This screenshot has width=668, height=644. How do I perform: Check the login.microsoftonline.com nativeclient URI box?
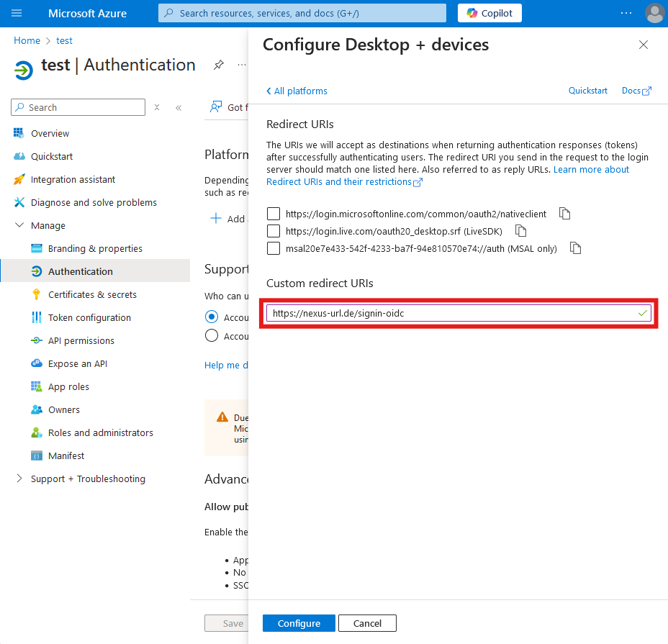(x=274, y=214)
